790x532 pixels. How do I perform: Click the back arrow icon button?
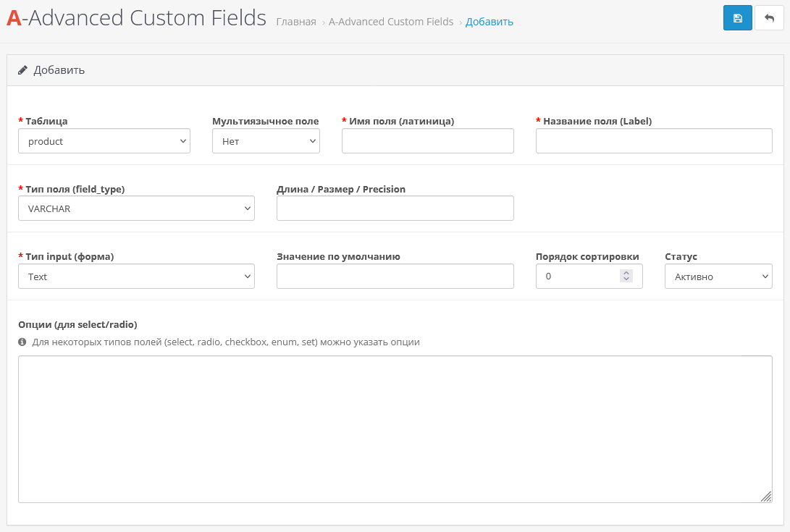click(769, 18)
